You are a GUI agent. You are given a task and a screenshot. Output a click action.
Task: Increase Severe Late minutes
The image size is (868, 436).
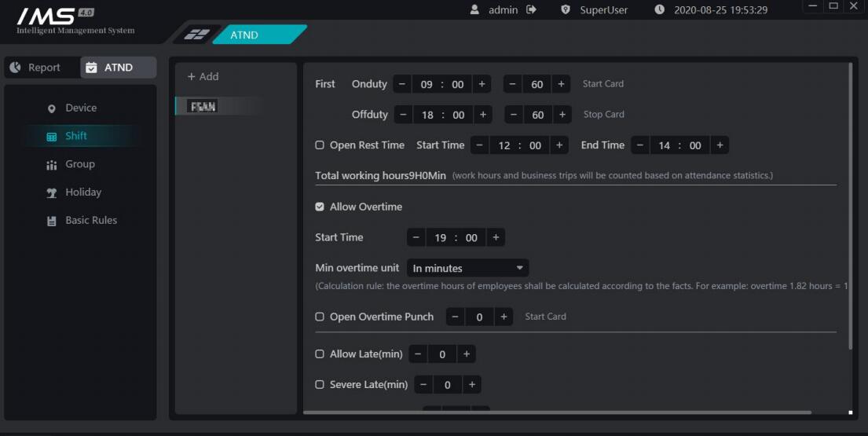point(472,384)
